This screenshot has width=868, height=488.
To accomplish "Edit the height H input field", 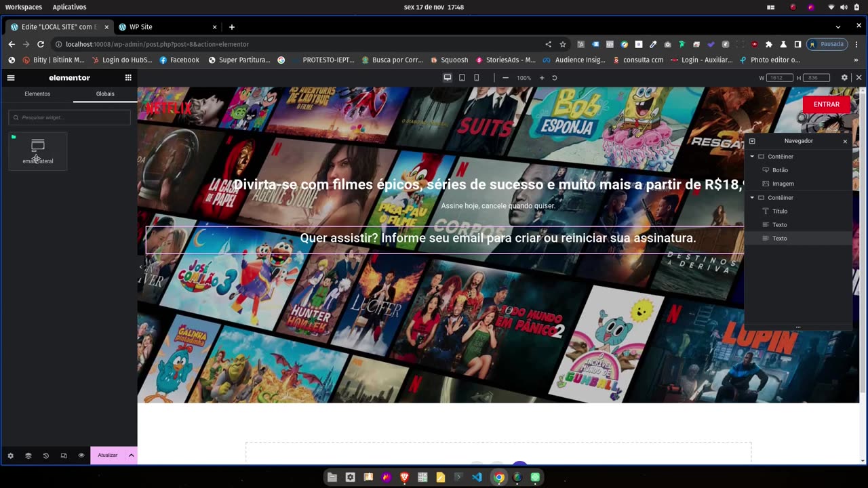I will tap(816, 78).
